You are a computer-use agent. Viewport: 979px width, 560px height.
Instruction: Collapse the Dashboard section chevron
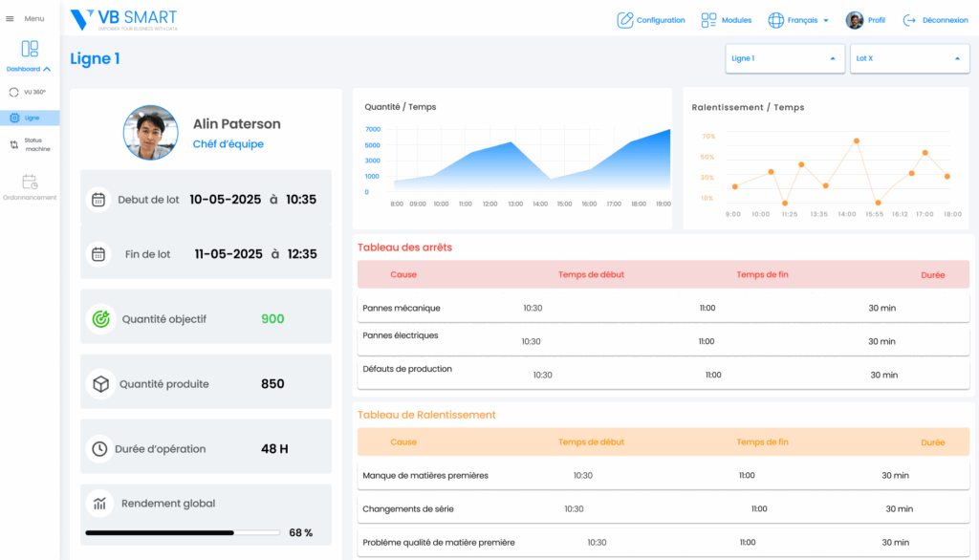[47, 70]
